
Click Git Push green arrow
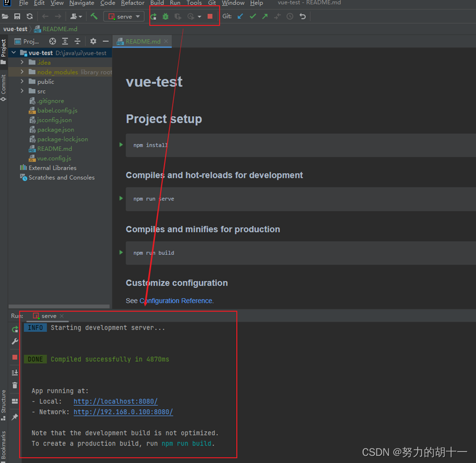point(265,17)
